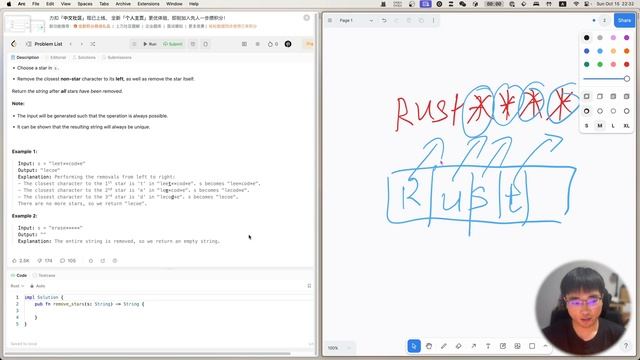Click the thumbs up like count

(x=20, y=260)
